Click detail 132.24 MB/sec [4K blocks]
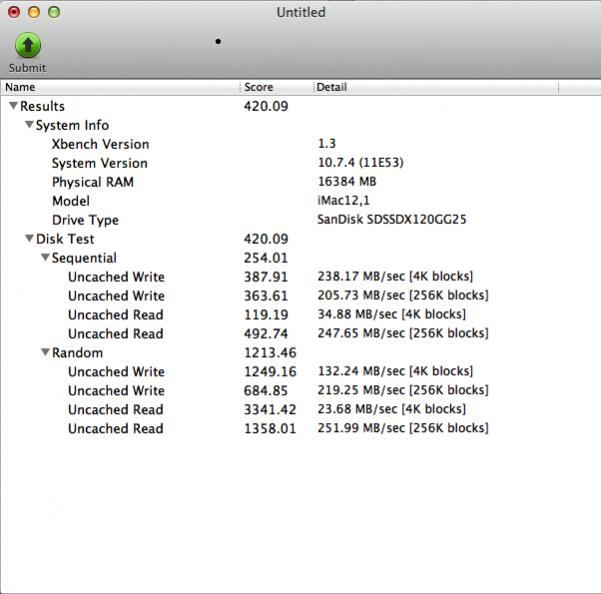The width and height of the screenshot is (601, 594). [x=396, y=371]
